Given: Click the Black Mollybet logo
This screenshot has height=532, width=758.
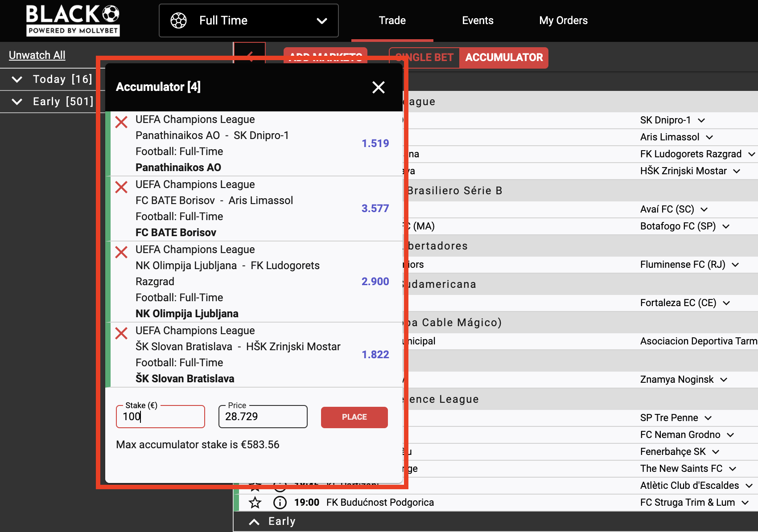Looking at the screenshot, I should pyautogui.click(x=73, y=20).
